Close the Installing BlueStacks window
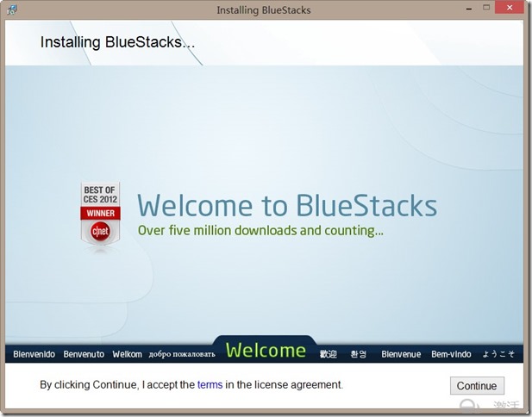This screenshot has width=532, height=417. click(510, 8)
